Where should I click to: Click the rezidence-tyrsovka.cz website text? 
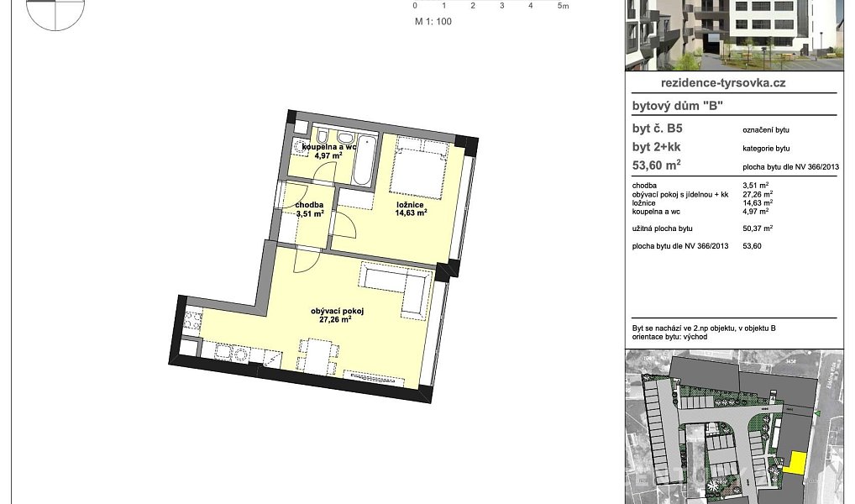click(x=723, y=83)
